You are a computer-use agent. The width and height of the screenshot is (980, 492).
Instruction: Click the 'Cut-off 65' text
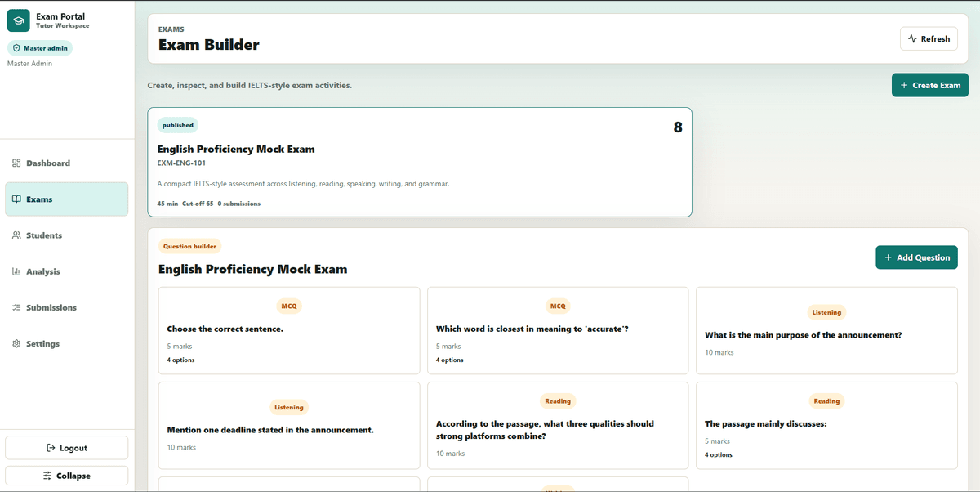click(x=198, y=204)
